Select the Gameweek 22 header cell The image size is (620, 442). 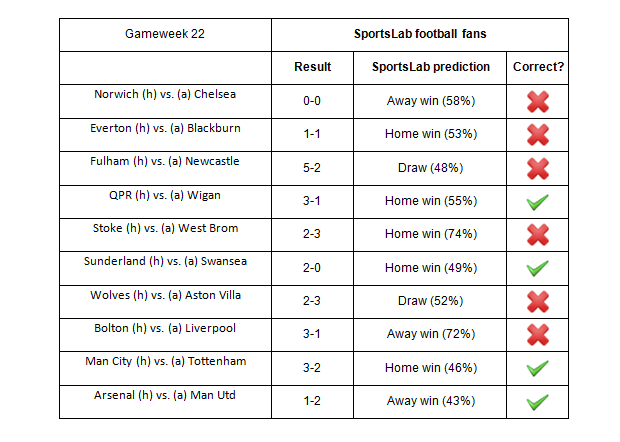pos(165,34)
